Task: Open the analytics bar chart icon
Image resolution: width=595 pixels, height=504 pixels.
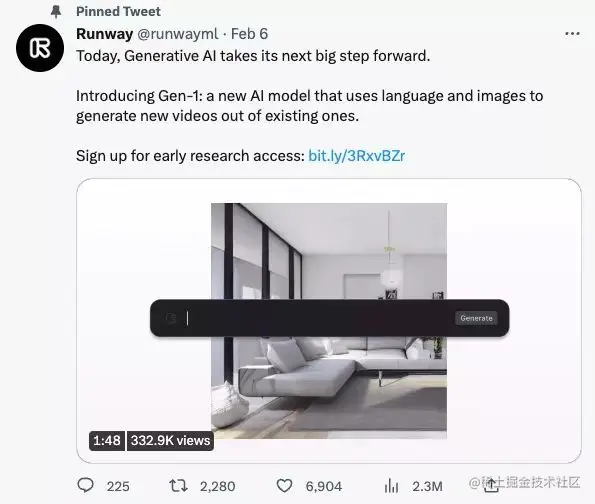Action: pos(392,485)
